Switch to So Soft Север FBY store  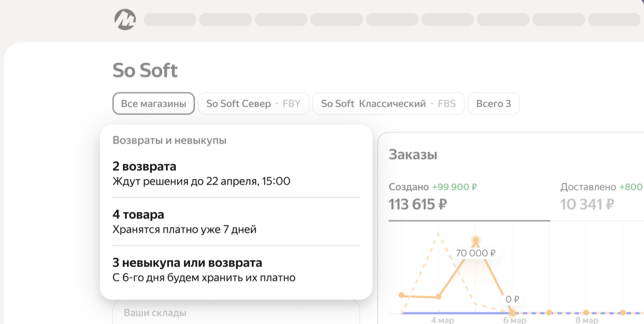[x=253, y=104]
